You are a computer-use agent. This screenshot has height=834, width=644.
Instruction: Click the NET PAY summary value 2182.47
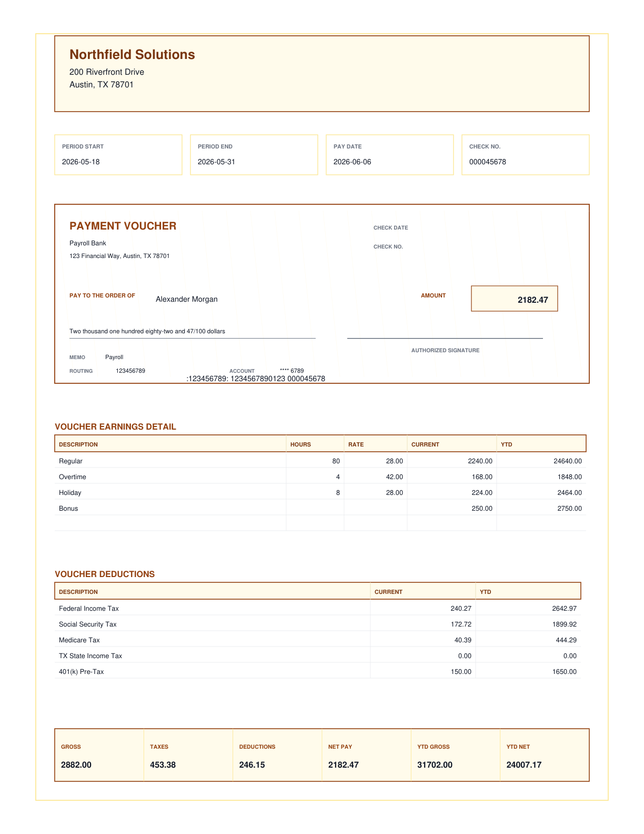click(x=344, y=765)
